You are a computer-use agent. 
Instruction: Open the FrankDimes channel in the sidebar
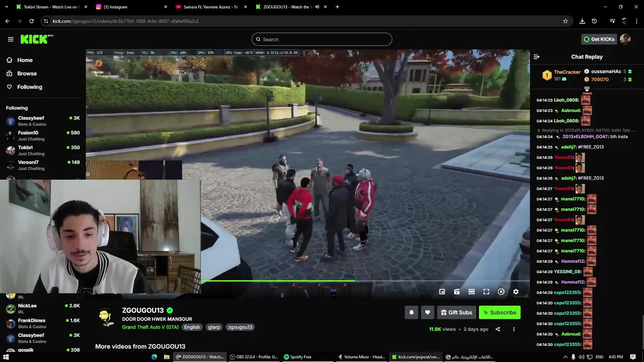pos(43,323)
